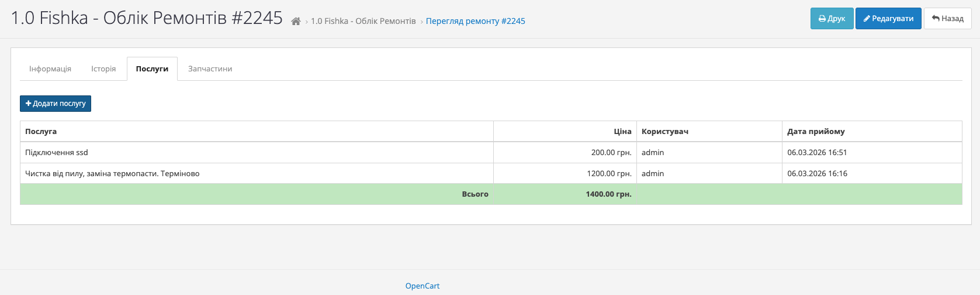This screenshot has width=980, height=295.
Task: Click the 200.00 грн. price cell
Action: 565,152
